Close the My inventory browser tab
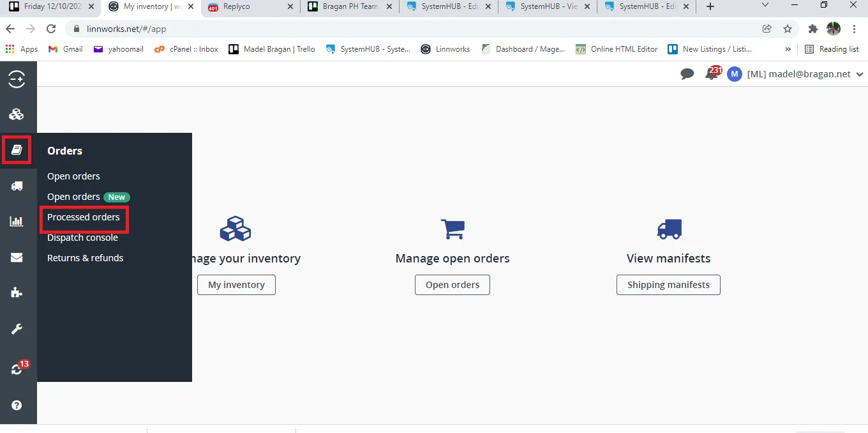The image size is (868, 433). coord(191,6)
